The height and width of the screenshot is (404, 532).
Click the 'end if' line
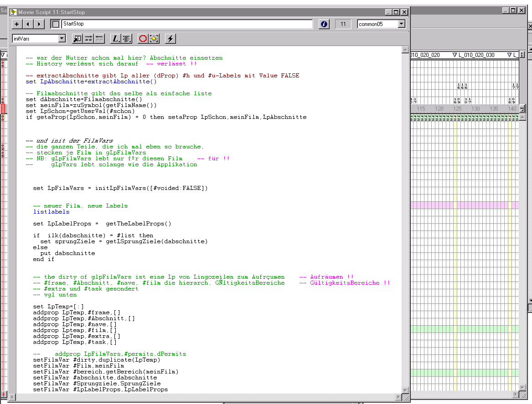pyautogui.click(x=43, y=259)
